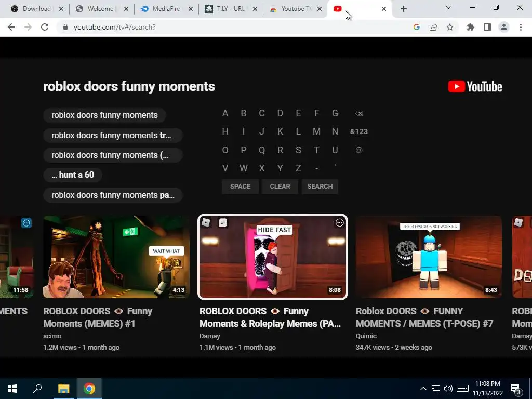
Task: Hit the SPACE key
Action: click(240, 187)
